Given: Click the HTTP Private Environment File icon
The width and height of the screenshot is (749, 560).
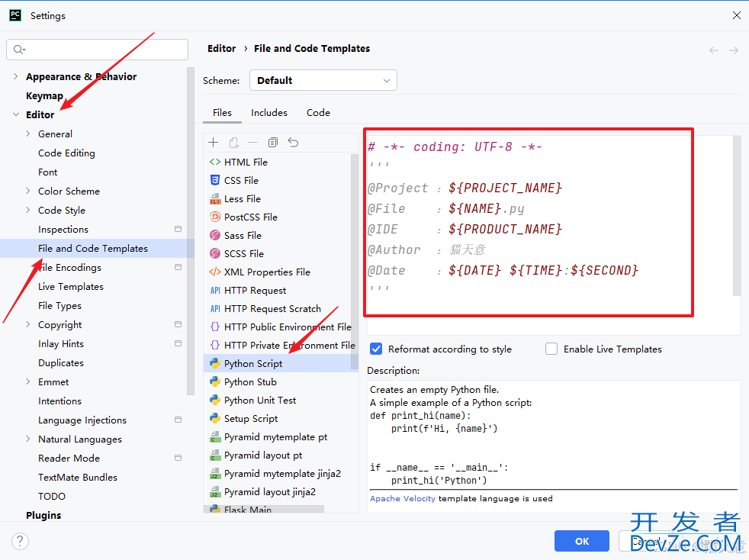Looking at the screenshot, I should coord(215,345).
